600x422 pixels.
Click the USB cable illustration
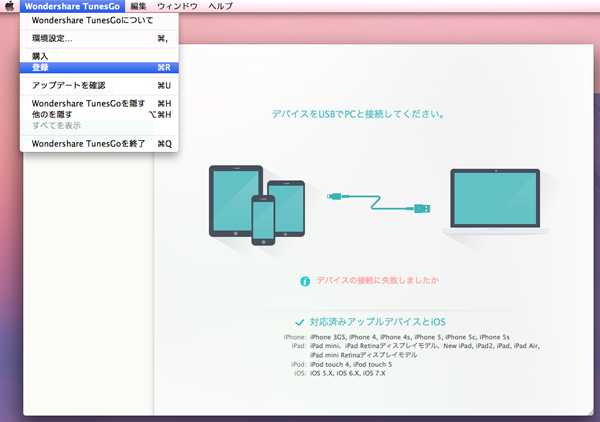point(378,202)
